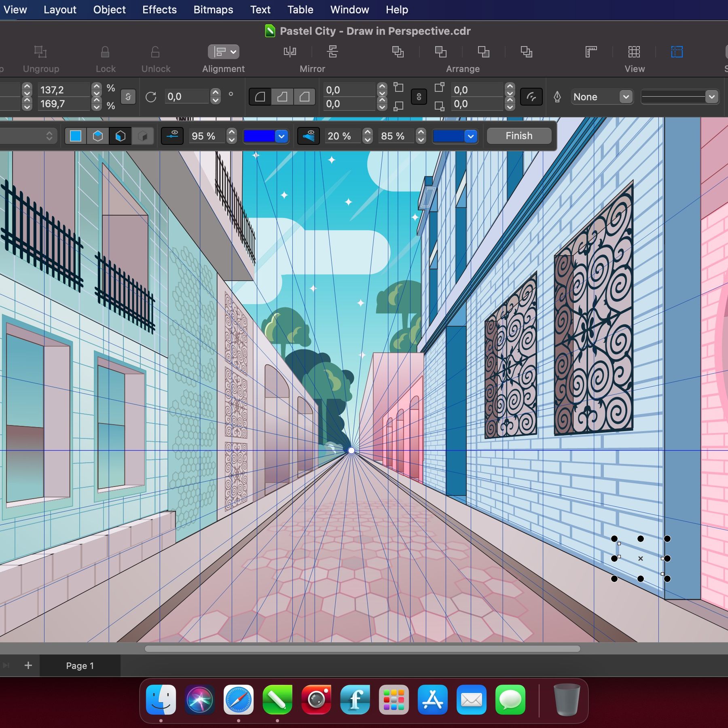
Task: Open the Bitmaps menu
Action: point(213,10)
